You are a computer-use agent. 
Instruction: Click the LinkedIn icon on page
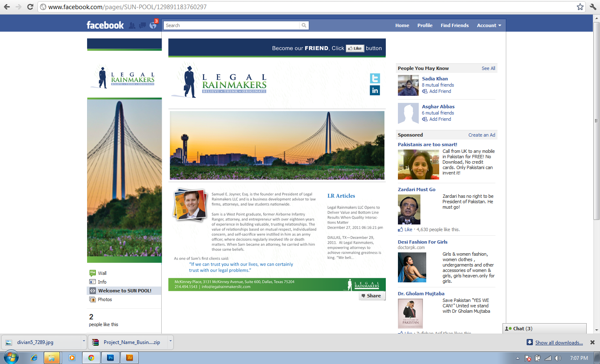375,90
